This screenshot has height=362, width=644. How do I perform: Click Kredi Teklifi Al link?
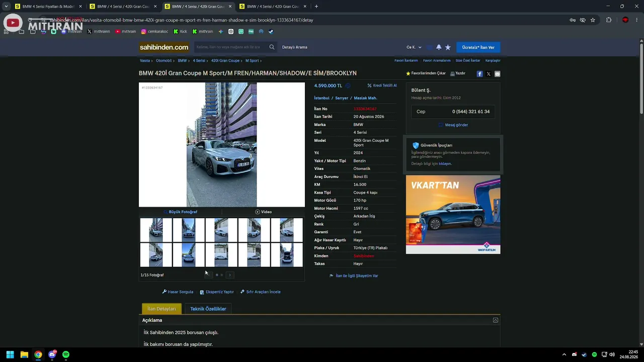(382, 85)
